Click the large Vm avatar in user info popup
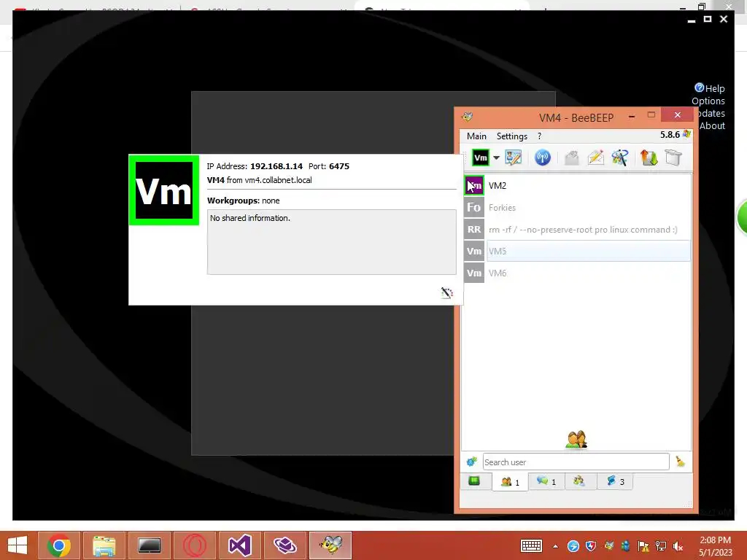Screen dimensions: 747x560 (164, 190)
